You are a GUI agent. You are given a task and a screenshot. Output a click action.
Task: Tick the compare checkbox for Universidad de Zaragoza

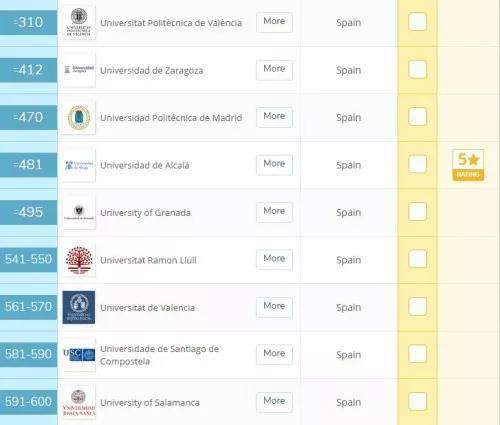(417, 69)
